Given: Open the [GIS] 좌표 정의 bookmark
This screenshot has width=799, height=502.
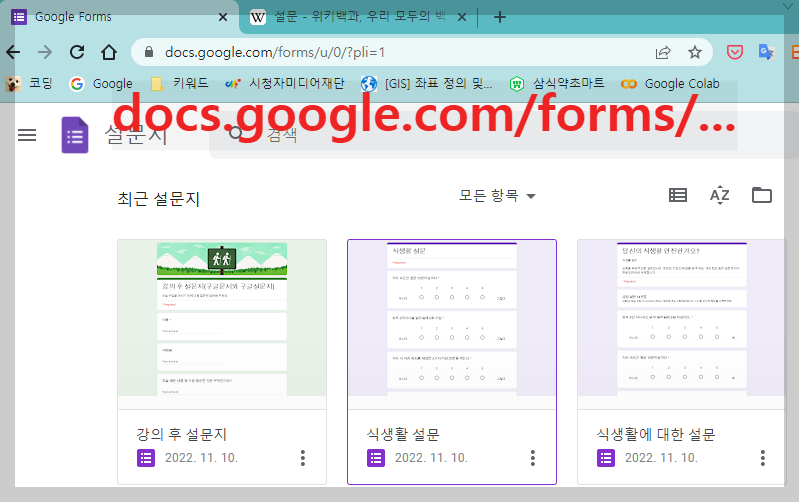Looking at the screenshot, I should 427,83.
